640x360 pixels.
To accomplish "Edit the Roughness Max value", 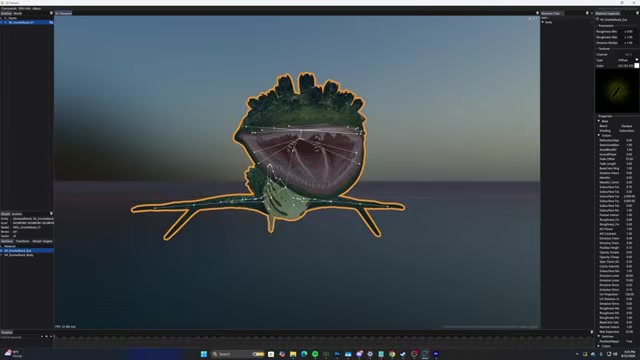I will click(629, 37).
